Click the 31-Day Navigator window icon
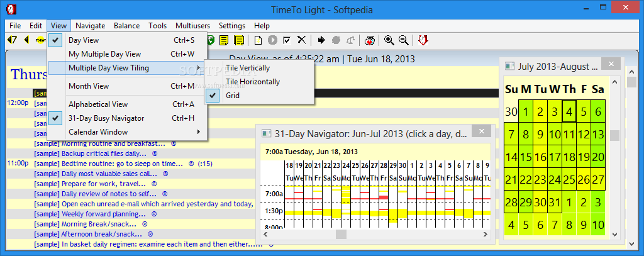This screenshot has width=644, height=256. [x=267, y=133]
